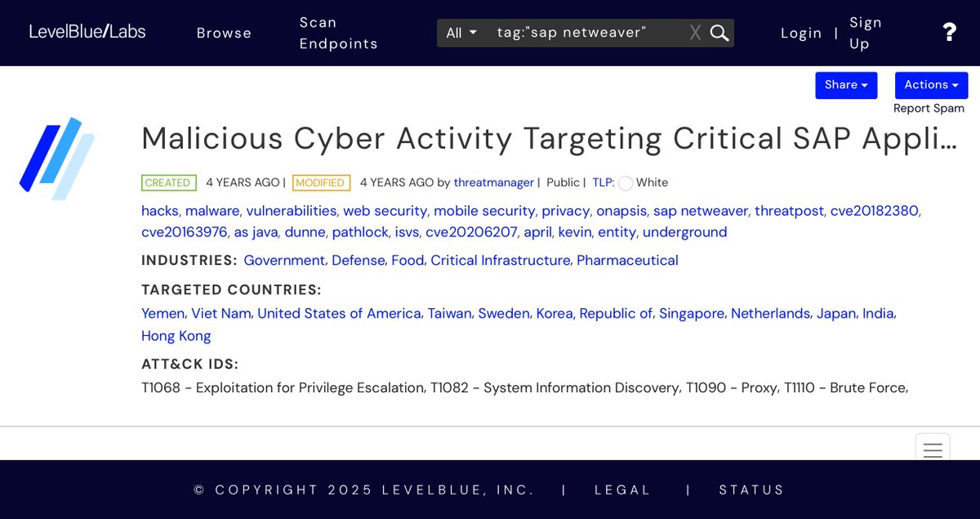Click the TLP white circle indicator
980x519 pixels.
click(626, 183)
